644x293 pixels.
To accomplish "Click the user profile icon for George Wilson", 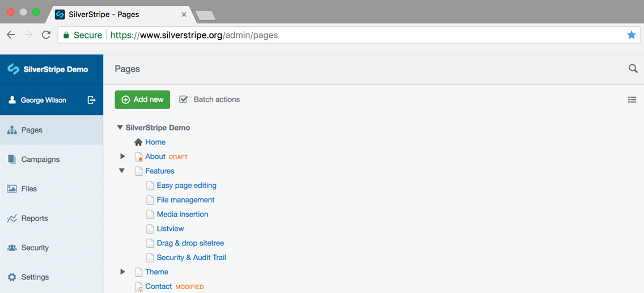I will coord(12,100).
